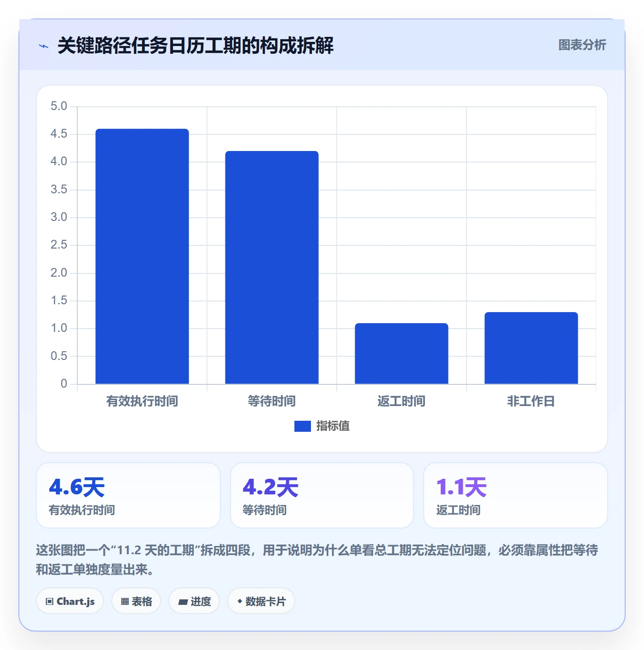
Task: Click the diamond icon in 数据卡片 chip
Action: [x=240, y=601]
